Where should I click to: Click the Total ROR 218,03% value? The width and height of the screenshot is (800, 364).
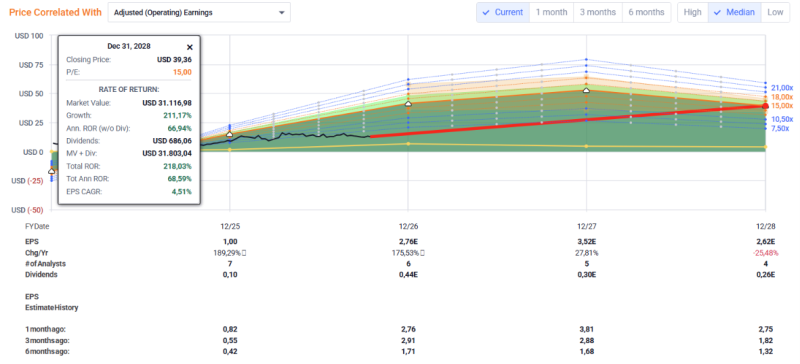coord(178,166)
